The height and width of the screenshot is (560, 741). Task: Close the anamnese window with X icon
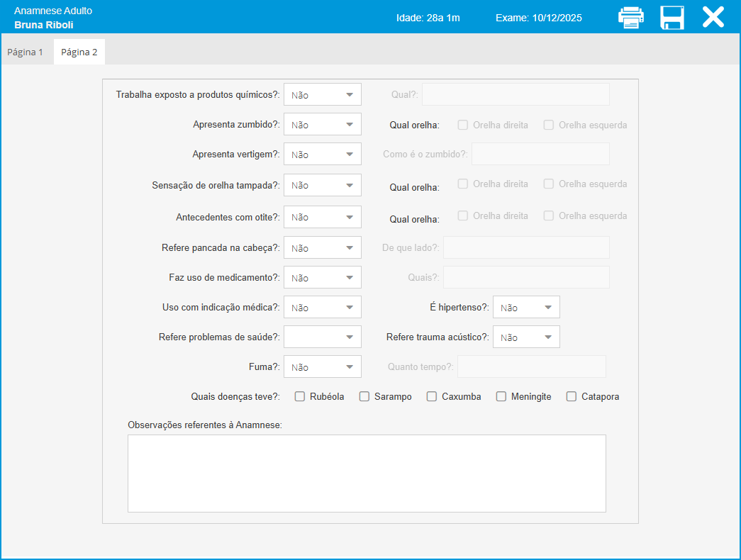(713, 17)
